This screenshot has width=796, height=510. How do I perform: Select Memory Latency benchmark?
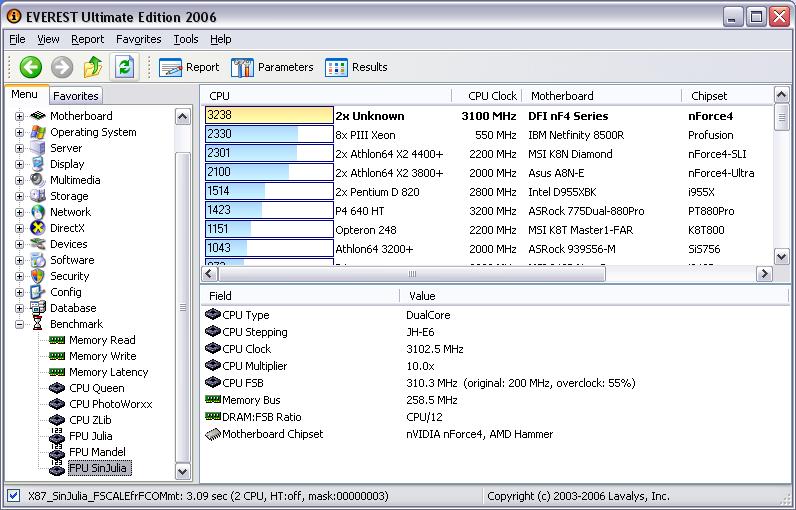[x=109, y=372]
